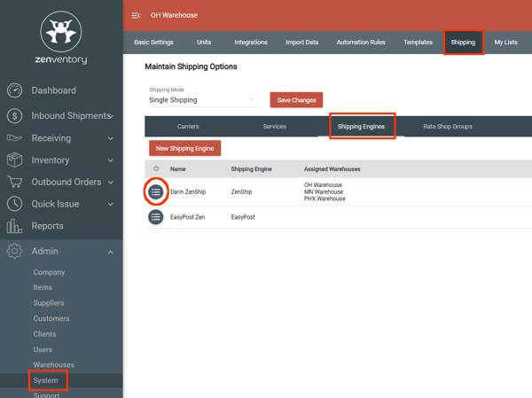Expand the Receiving sidebar section

(x=110, y=138)
